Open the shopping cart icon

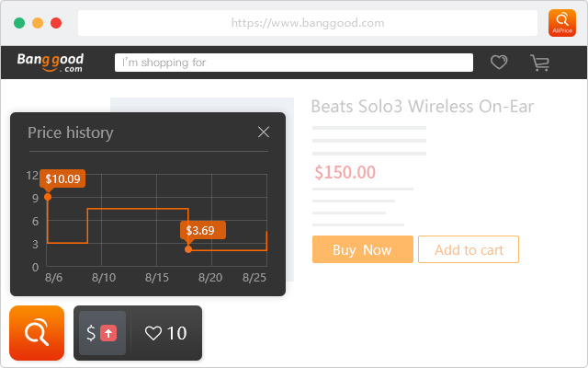pos(539,63)
